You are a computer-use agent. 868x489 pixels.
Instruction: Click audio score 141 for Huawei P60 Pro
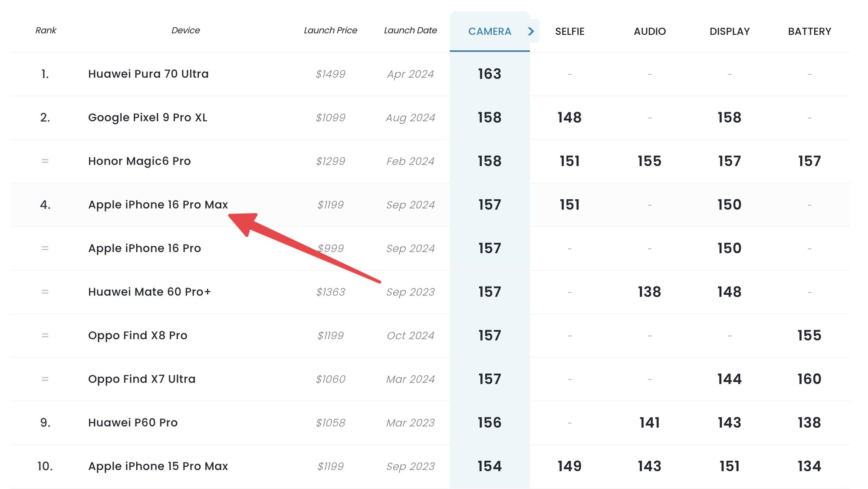(x=649, y=423)
